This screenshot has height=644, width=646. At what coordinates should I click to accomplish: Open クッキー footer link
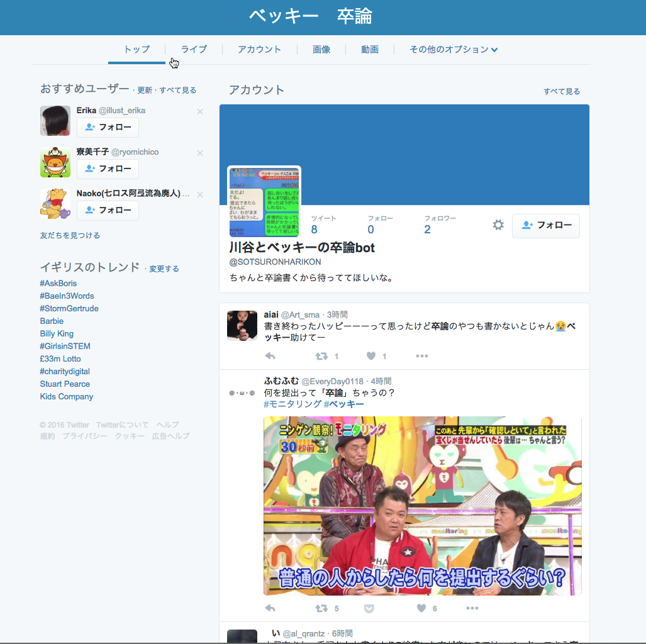(x=130, y=436)
